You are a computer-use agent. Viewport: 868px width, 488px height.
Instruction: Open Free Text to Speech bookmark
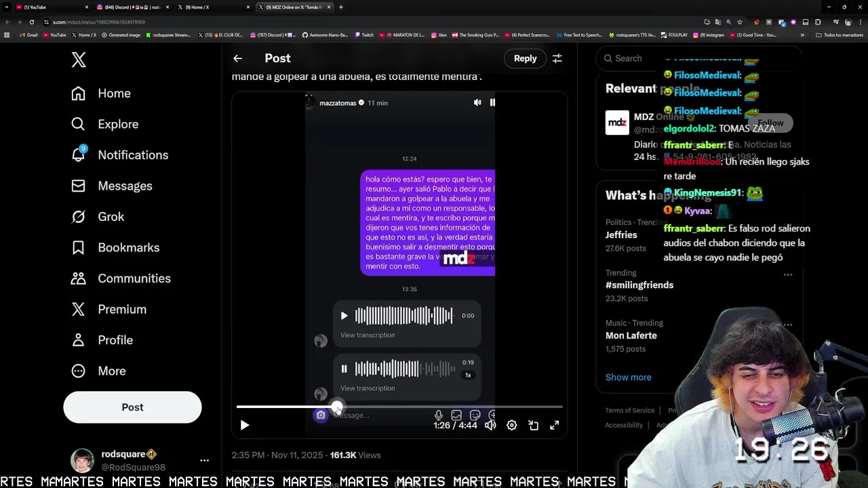[578, 35]
